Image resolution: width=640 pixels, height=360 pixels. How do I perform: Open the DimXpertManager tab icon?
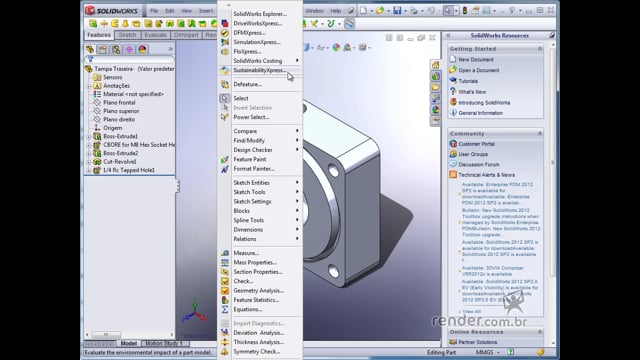pos(129,49)
